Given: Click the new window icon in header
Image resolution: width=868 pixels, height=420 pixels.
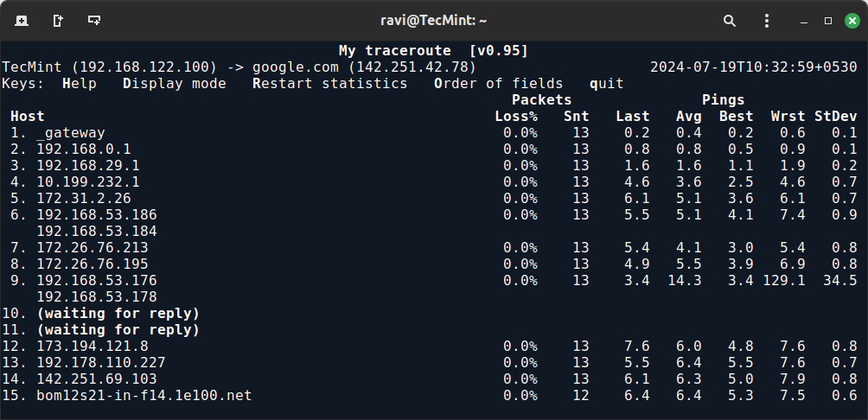Looking at the screenshot, I should click(x=58, y=21).
